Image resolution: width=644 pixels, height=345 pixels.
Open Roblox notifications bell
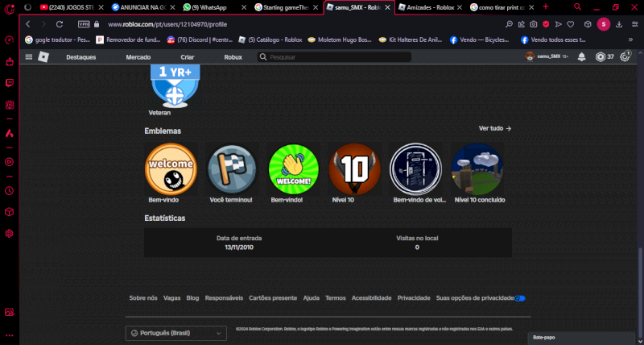[581, 56]
